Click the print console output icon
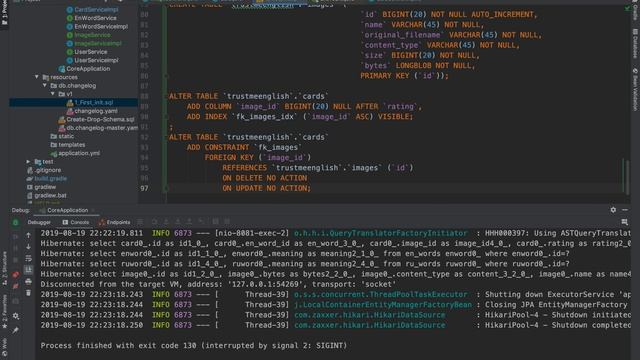Screen dimensions: 640x360 (29, 282)
